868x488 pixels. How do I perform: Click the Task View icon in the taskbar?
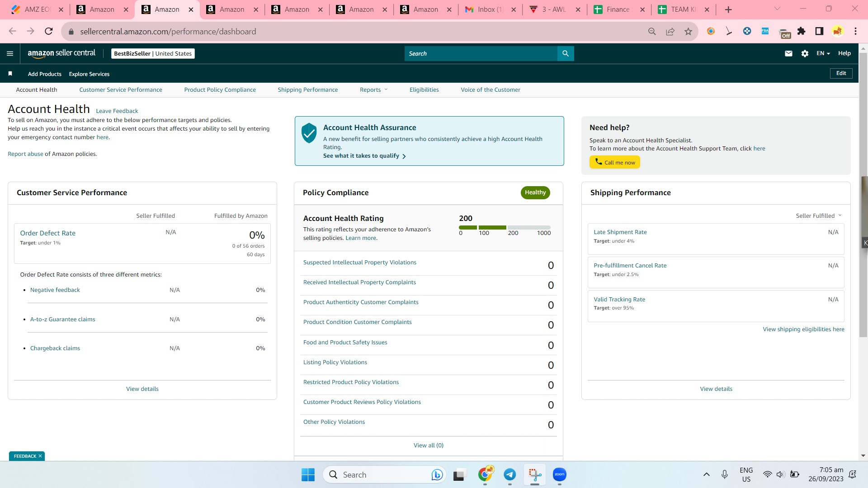coord(459,475)
